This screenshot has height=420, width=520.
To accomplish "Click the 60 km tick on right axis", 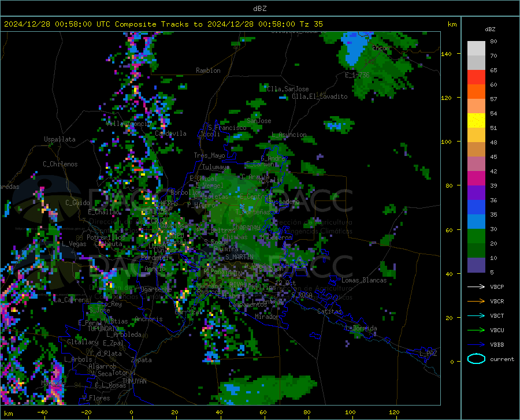I will [449, 230].
